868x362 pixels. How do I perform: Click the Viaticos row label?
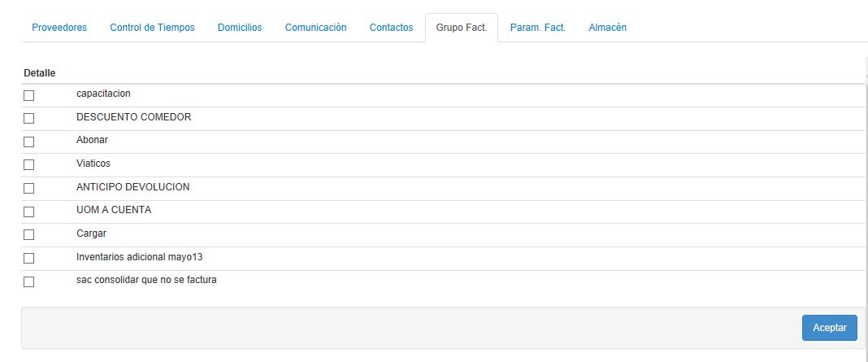pyautogui.click(x=93, y=164)
